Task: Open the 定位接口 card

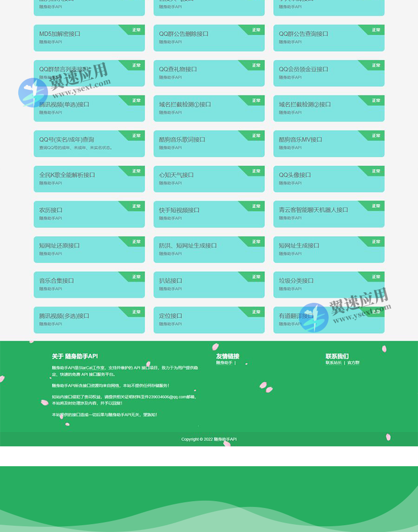Action: coord(209,319)
